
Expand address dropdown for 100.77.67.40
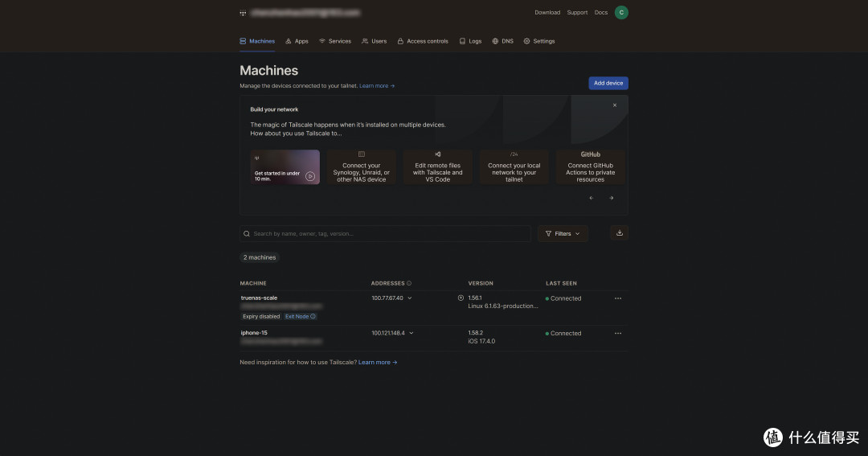tap(410, 298)
